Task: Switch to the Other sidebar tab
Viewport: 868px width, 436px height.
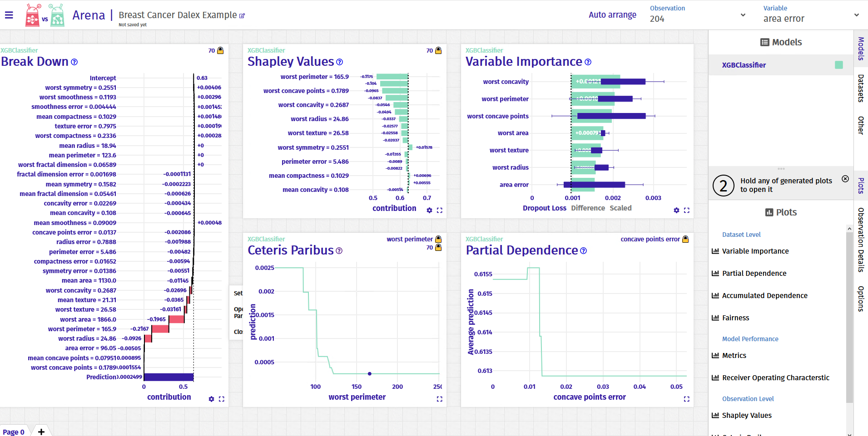Action: pyautogui.click(x=861, y=125)
